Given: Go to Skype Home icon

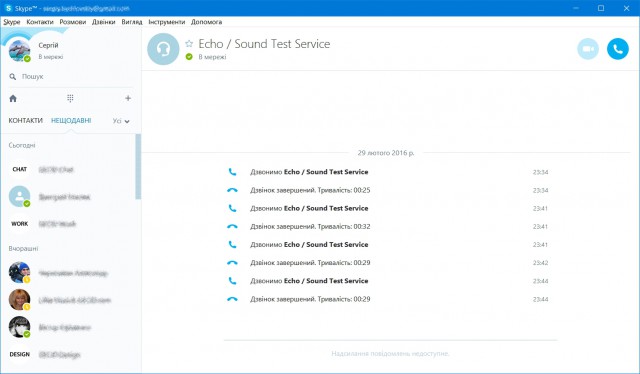Looking at the screenshot, I should pyautogui.click(x=13, y=98).
